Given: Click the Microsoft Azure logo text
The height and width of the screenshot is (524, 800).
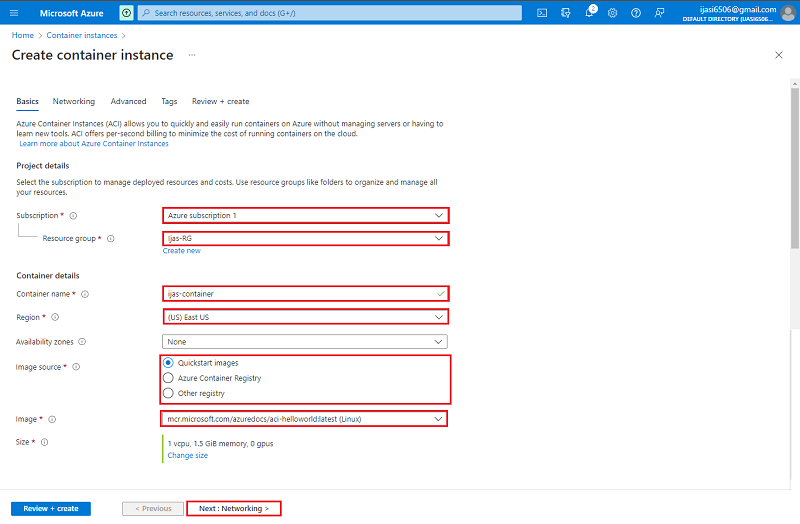Looking at the screenshot, I should click(71, 13).
